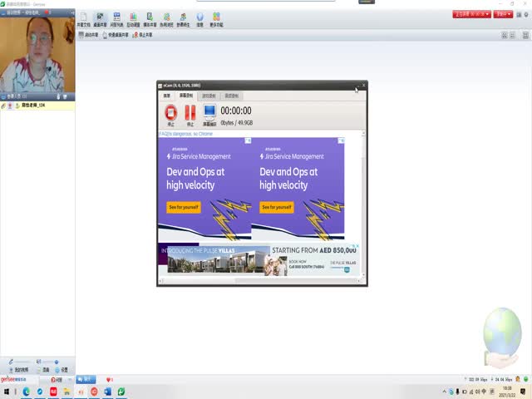
Task: Click the orange See for yourself button
Action: tap(184, 207)
